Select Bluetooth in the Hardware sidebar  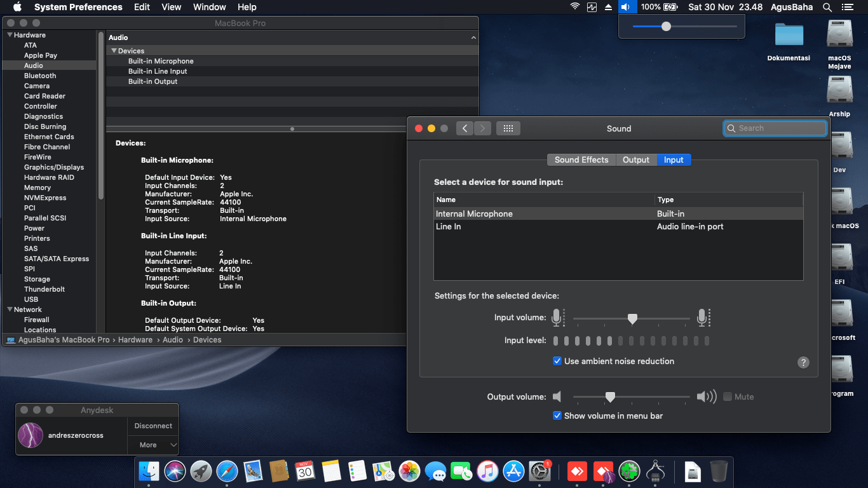[x=40, y=76]
